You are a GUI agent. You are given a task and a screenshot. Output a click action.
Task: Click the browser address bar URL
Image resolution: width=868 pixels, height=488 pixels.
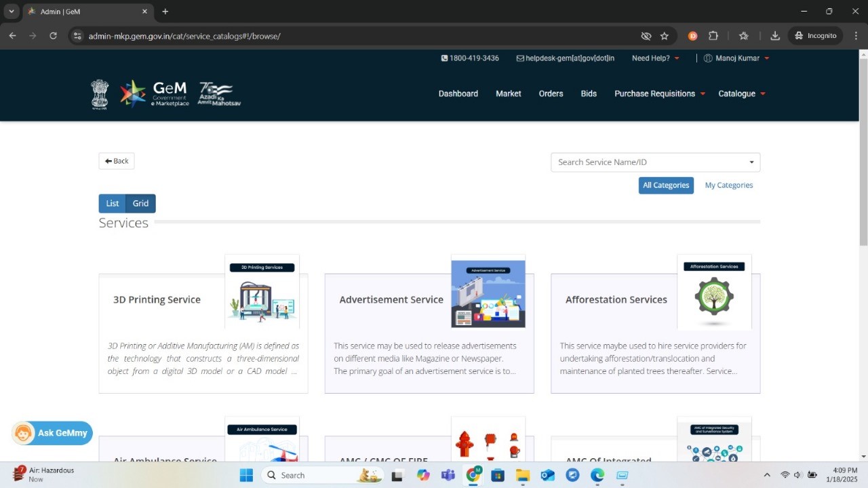click(x=184, y=36)
